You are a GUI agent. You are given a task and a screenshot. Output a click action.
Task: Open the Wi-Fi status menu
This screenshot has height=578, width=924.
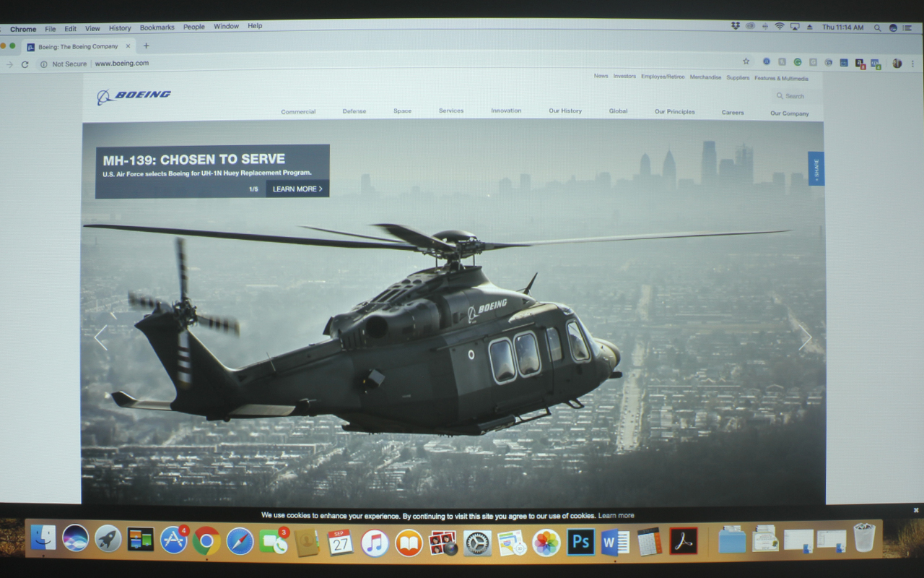point(780,27)
